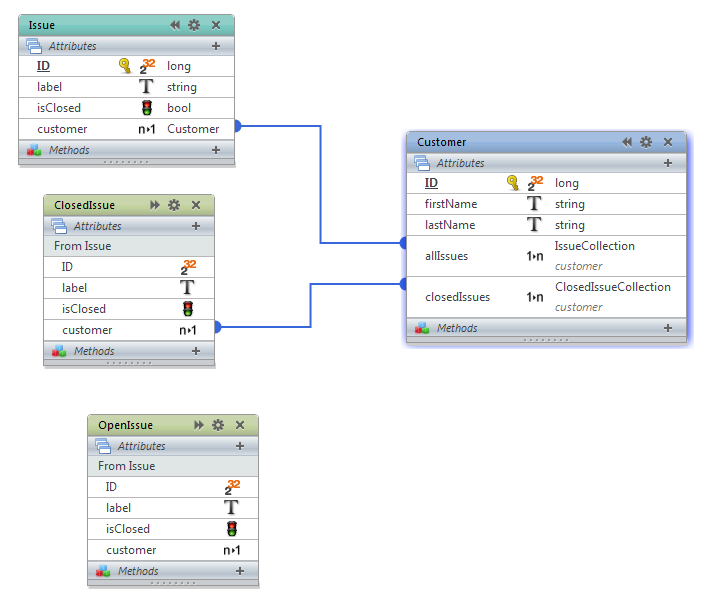Click the Customer panel bottom resize handle
720x614 pixels.
[546, 341]
